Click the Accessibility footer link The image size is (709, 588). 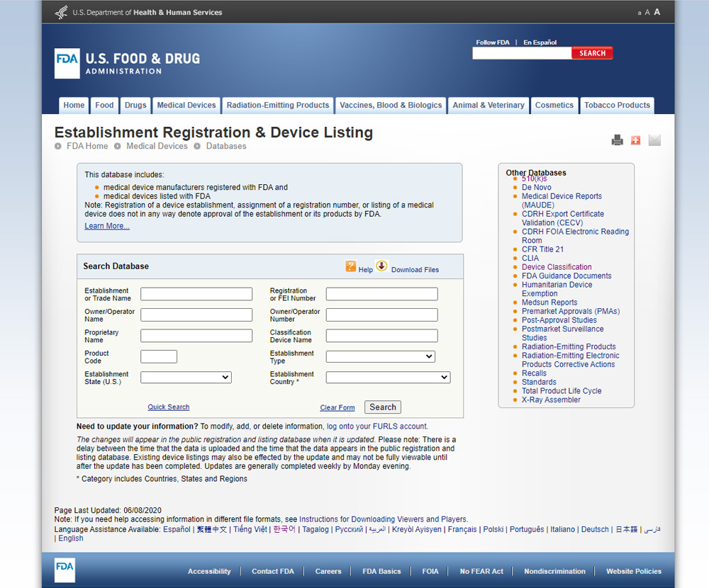point(209,572)
